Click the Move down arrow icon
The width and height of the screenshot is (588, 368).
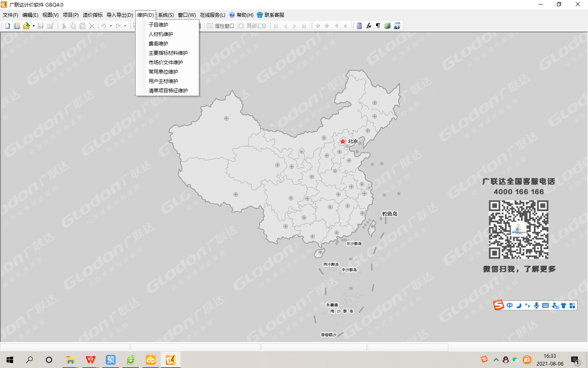click(345, 26)
